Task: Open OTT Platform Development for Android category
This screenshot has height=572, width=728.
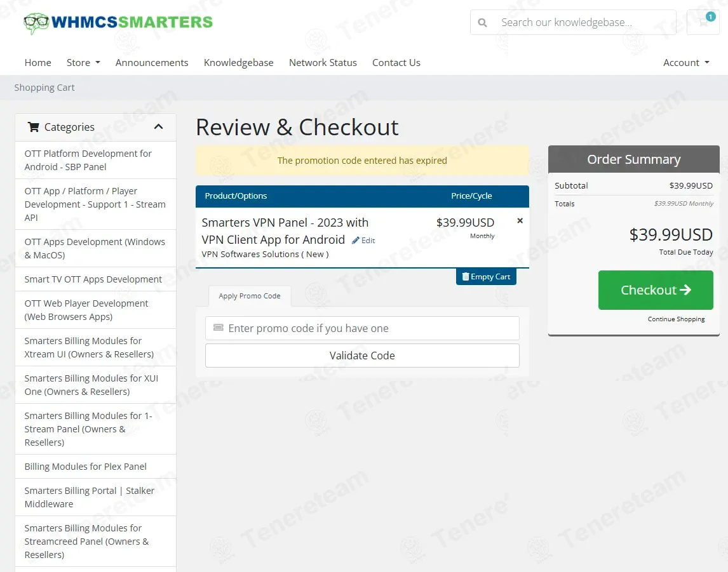Action: [96, 160]
